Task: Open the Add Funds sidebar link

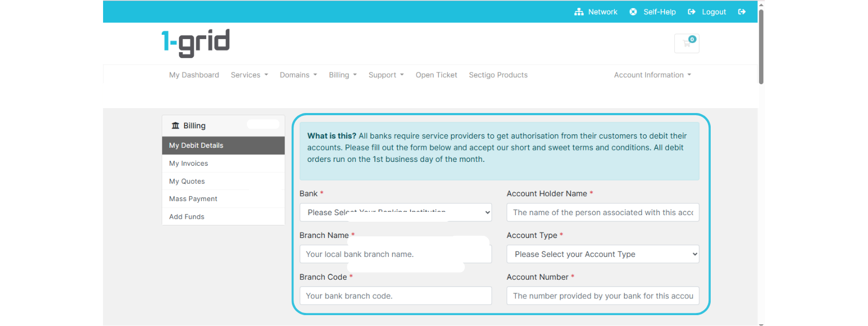Action: pyautogui.click(x=187, y=217)
